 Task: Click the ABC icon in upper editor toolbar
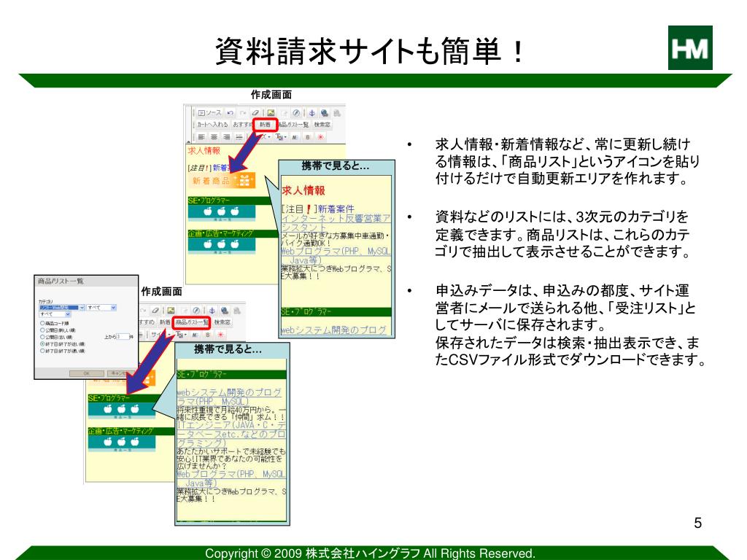tap(295, 137)
